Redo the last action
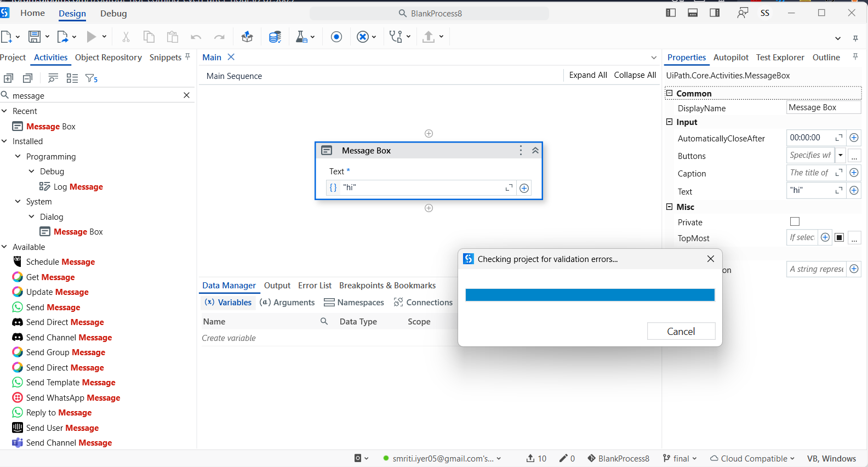868x467 pixels. [220, 37]
